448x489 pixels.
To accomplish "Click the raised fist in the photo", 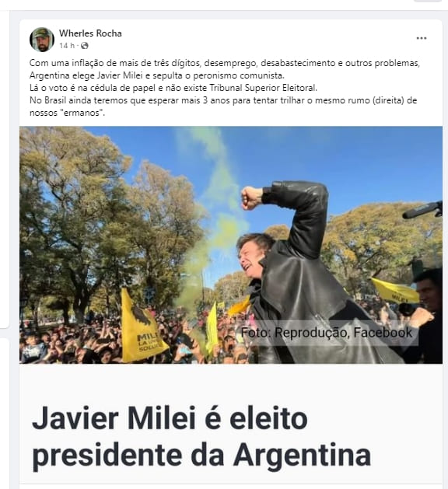I will click(x=252, y=197).
